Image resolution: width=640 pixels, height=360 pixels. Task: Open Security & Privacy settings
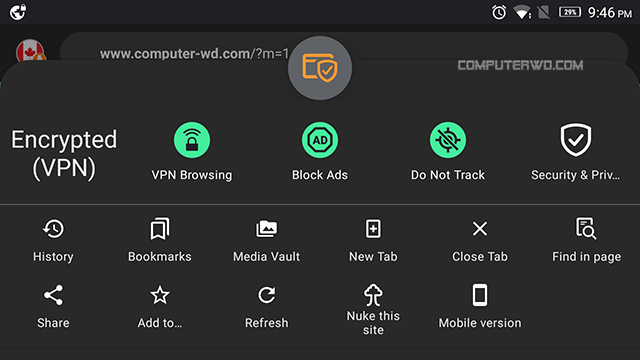point(576,140)
